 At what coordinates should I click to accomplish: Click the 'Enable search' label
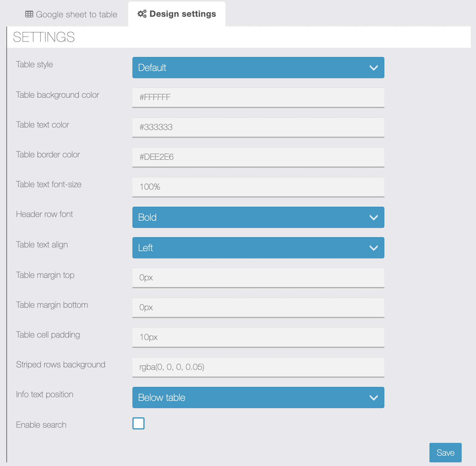click(41, 425)
